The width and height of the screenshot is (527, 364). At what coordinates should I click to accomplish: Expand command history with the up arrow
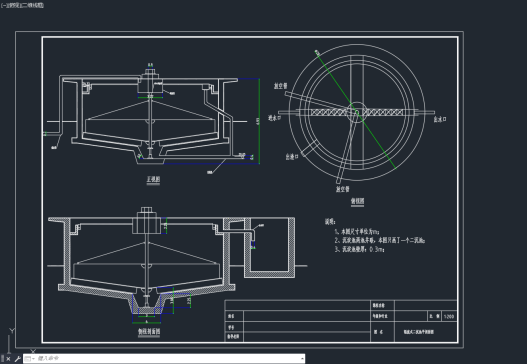[302, 359]
